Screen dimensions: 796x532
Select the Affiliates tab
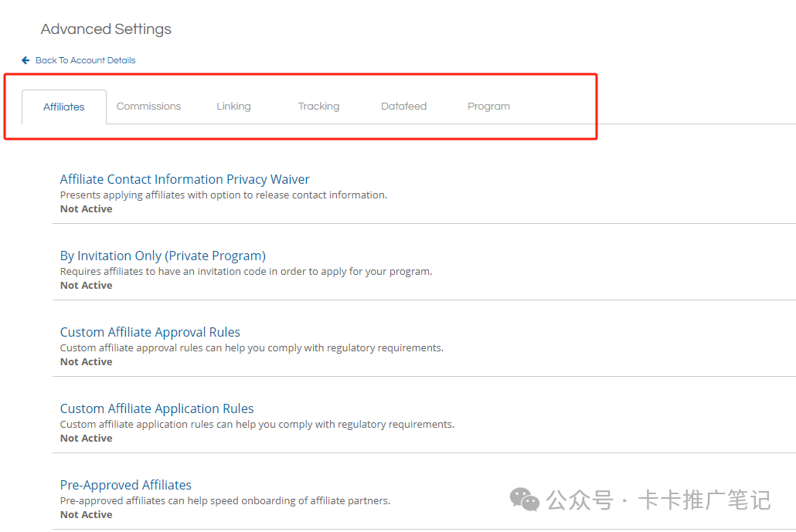pos(64,107)
